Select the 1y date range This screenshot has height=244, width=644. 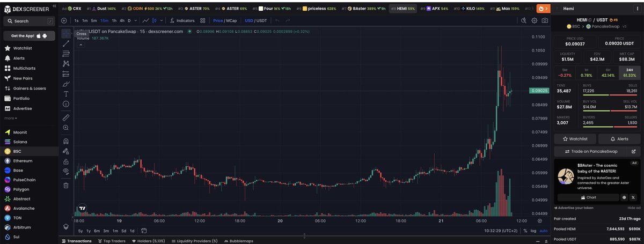(89, 231)
